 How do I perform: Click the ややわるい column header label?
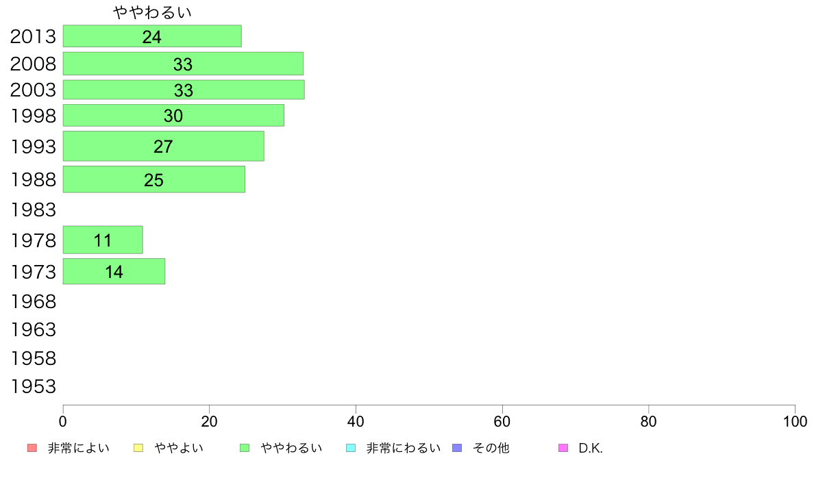pyautogui.click(x=153, y=12)
